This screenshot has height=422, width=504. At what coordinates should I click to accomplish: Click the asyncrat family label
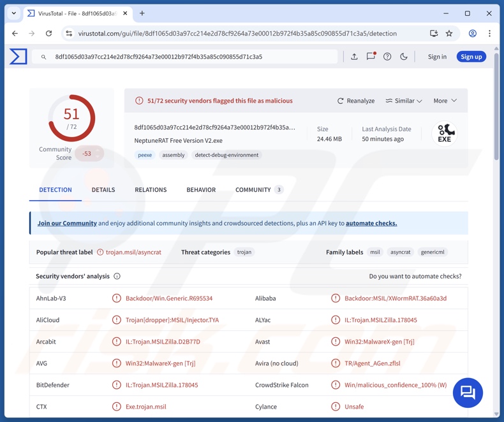pos(400,252)
